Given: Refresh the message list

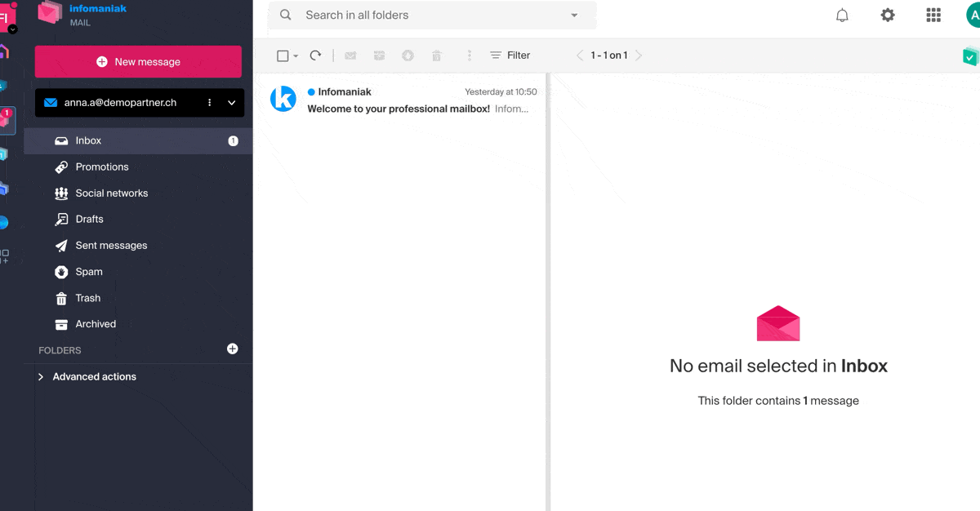Looking at the screenshot, I should click(x=315, y=56).
